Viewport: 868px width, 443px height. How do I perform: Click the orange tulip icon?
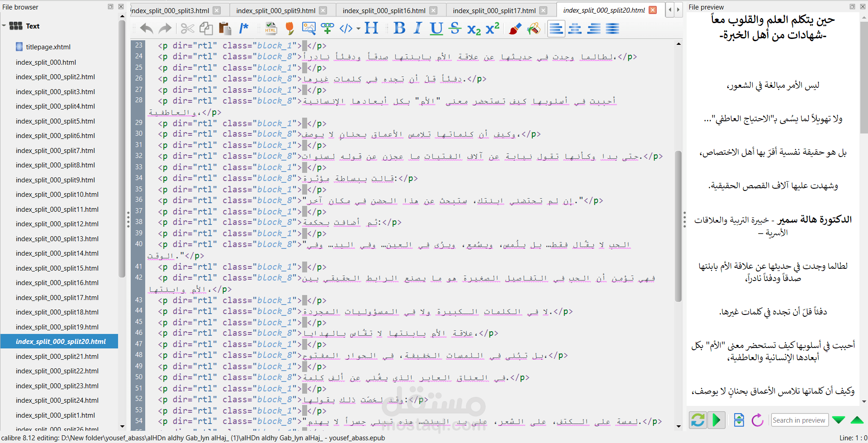[290, 29]
